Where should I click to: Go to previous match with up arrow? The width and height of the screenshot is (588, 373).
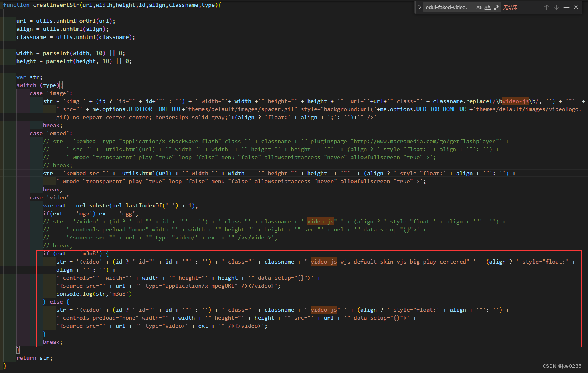pos(546,7)
